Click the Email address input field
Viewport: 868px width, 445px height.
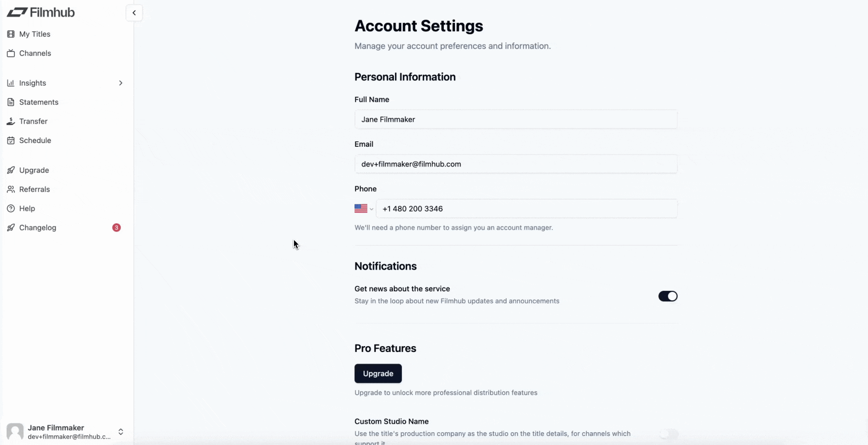[516, 164]
